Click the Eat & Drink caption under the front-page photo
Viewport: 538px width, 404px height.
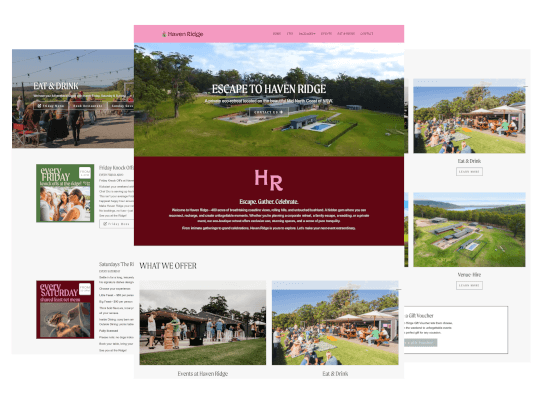(335, 373)
